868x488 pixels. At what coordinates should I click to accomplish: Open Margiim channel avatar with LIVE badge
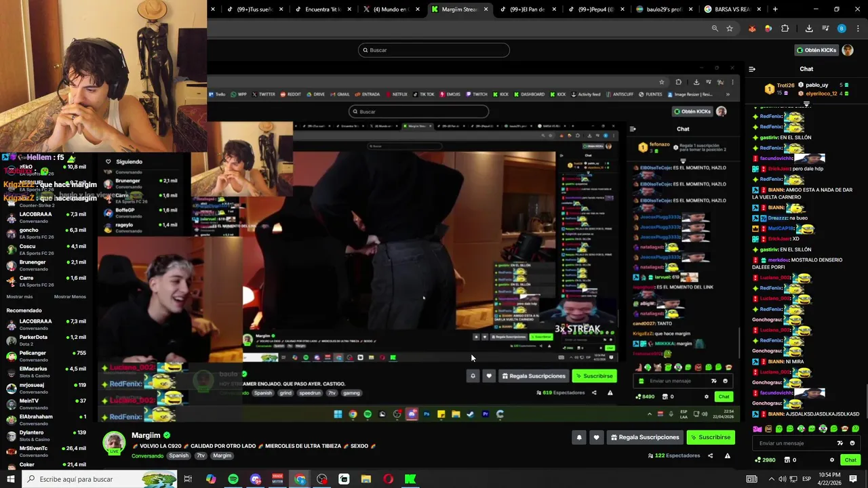coord(114,443)
